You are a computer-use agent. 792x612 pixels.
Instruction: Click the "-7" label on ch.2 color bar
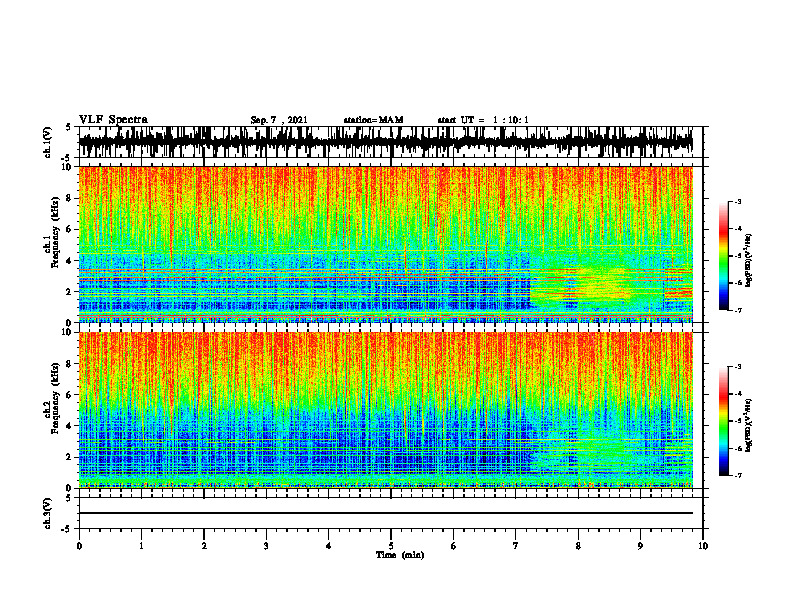pyautogui.click(x=738, y=475)
